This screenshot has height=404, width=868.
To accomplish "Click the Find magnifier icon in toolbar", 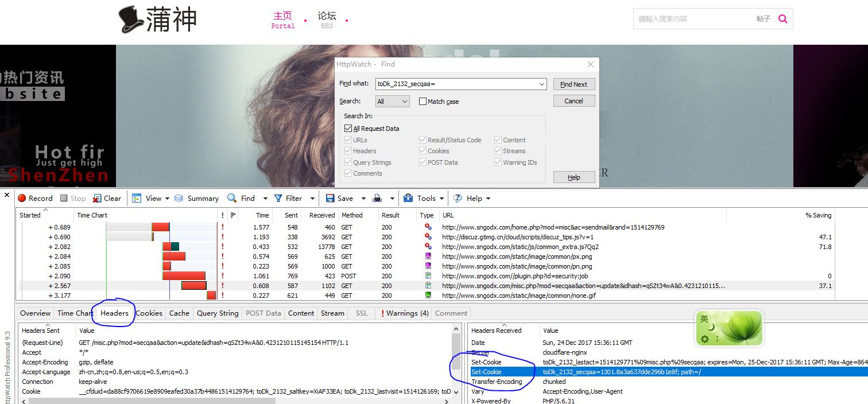I will (232, 199).
